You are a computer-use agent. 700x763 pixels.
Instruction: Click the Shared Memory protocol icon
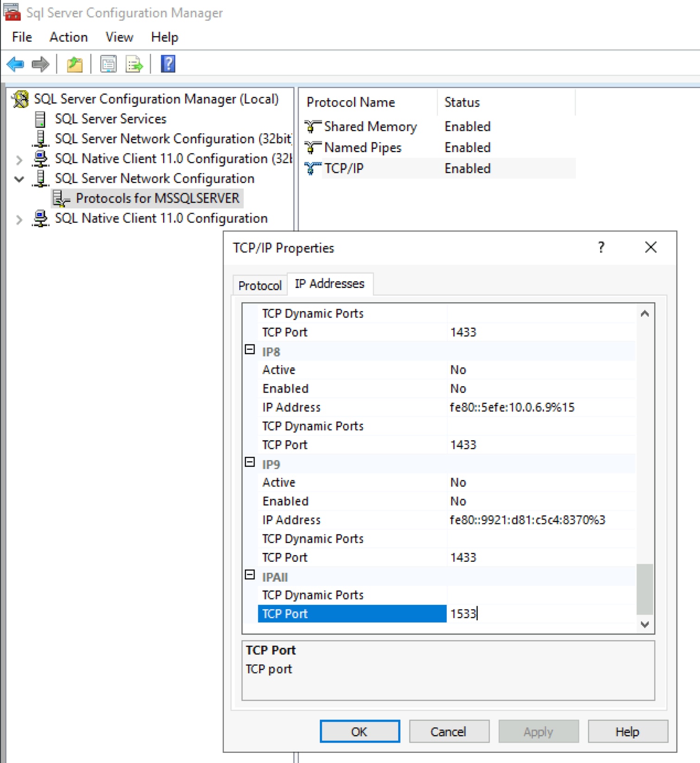pyautogui.click(x=312, y=127)
